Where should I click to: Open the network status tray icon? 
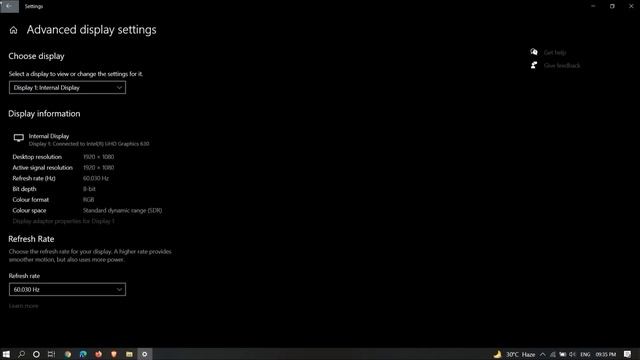553,354
